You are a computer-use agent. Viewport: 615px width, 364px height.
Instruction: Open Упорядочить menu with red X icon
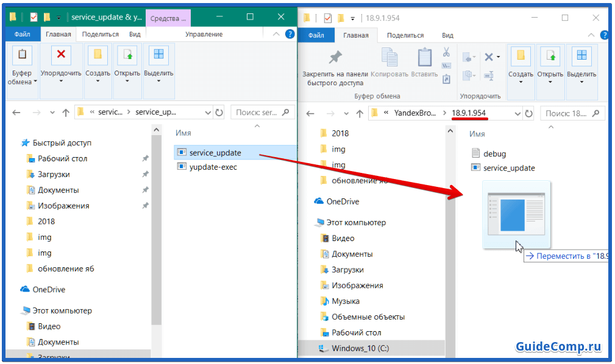click(61, 65)
